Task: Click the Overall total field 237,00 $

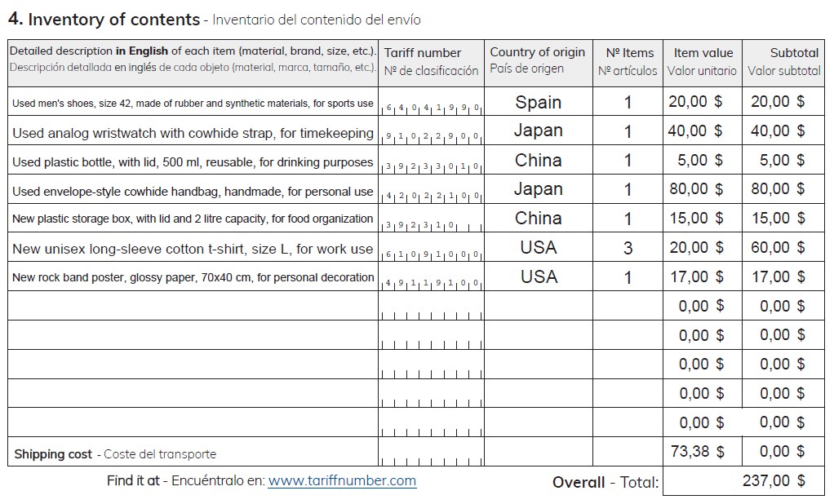Action: pos(743,480)
